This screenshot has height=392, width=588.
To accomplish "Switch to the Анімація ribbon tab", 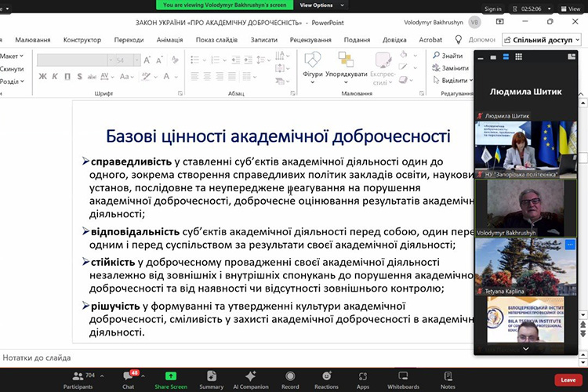I will click(x=169, y=40).
